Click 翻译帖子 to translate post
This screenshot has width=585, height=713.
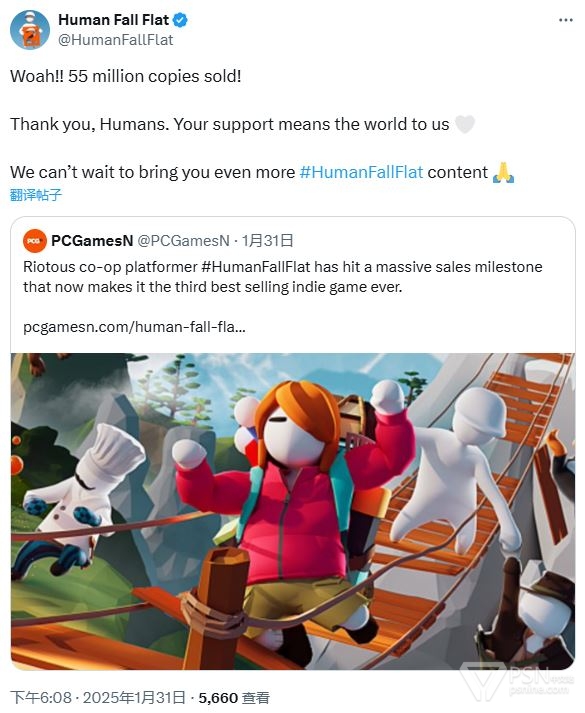(35, 195)
